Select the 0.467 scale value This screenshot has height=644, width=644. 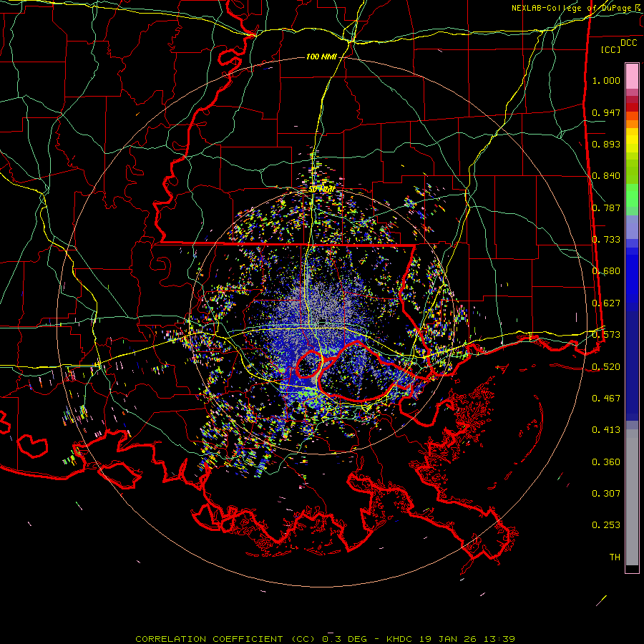(606, 399)
